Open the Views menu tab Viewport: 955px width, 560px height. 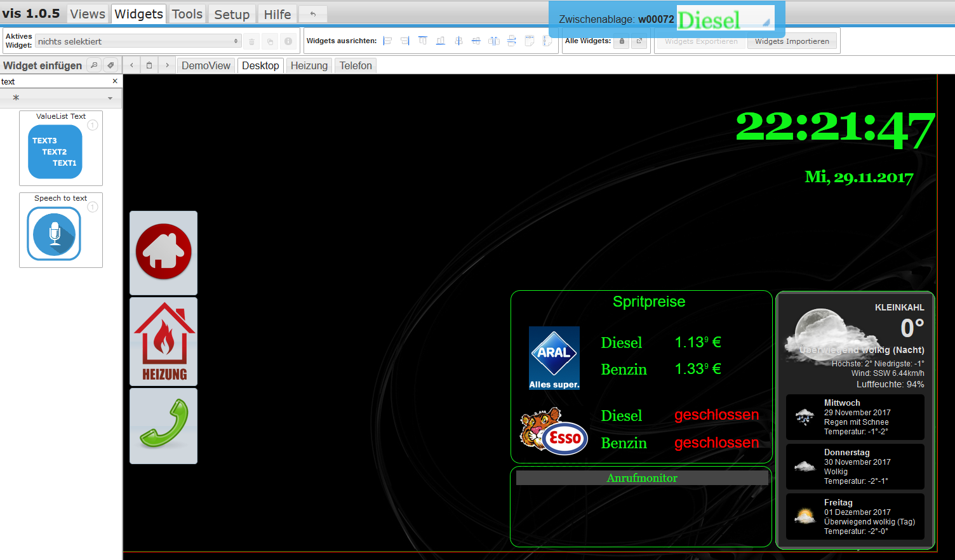tap(88, 14)
